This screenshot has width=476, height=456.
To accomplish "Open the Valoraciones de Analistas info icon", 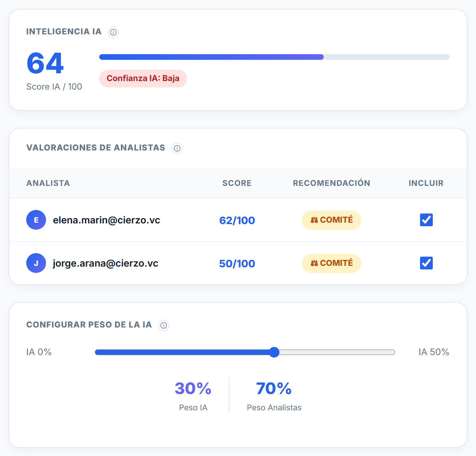I will [177, 148].
